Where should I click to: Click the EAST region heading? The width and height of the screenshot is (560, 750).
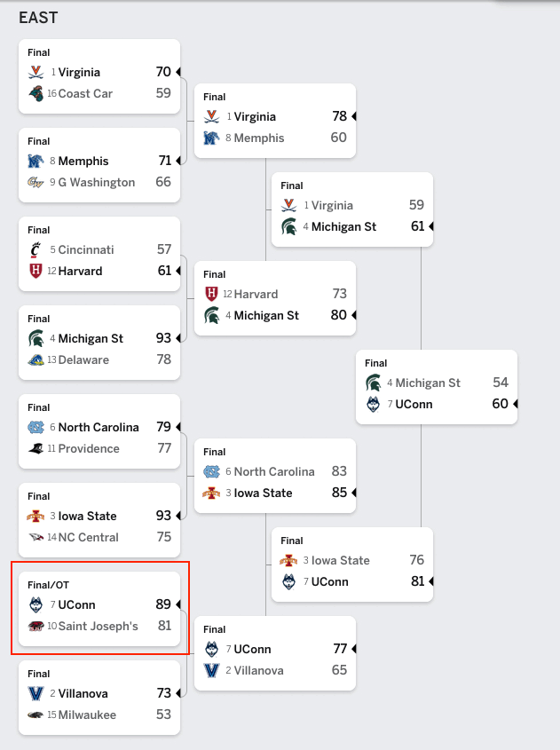coord(38,18)
